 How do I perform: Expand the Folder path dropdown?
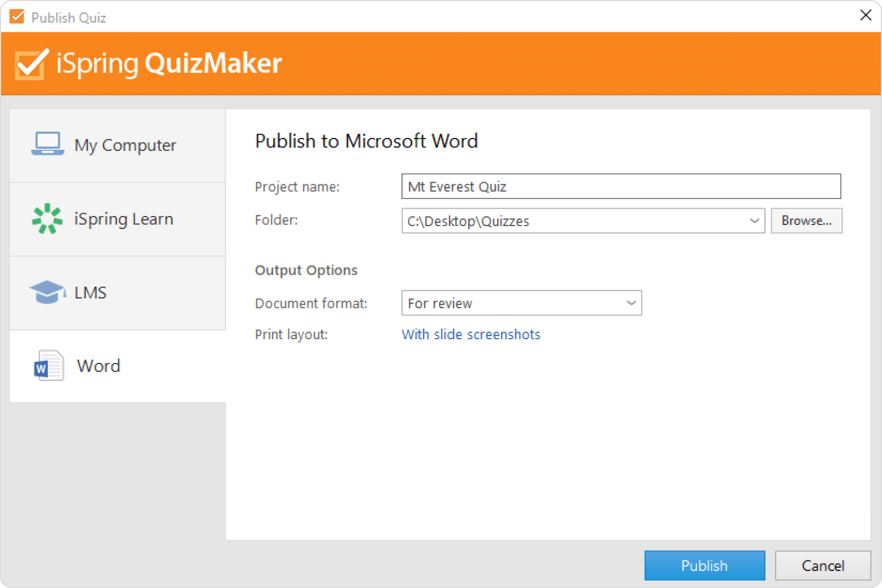click(x=754, y=220)
